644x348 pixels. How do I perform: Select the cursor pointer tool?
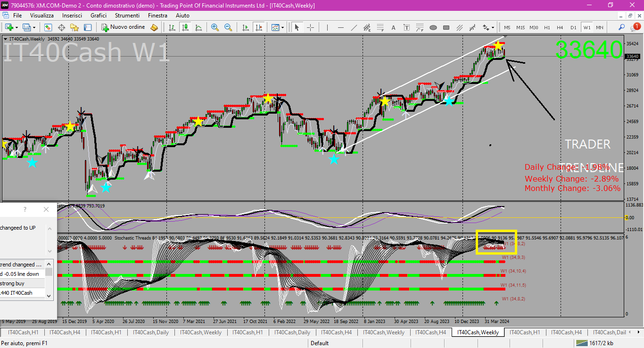pyautogui.click(x=297, y=27)
